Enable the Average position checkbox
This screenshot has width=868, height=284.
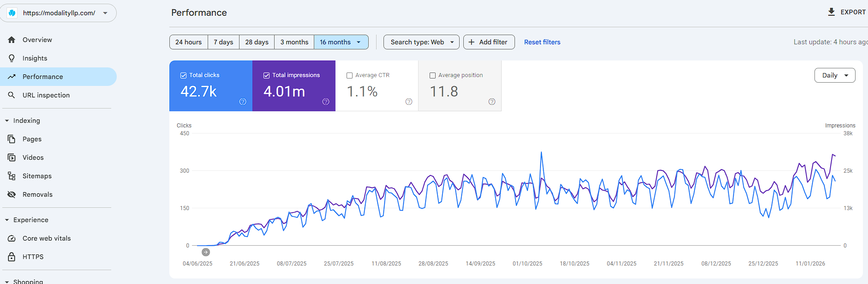(x=432, y=75)
